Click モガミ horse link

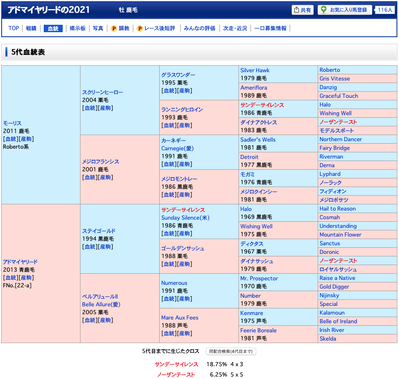(247, 174)
